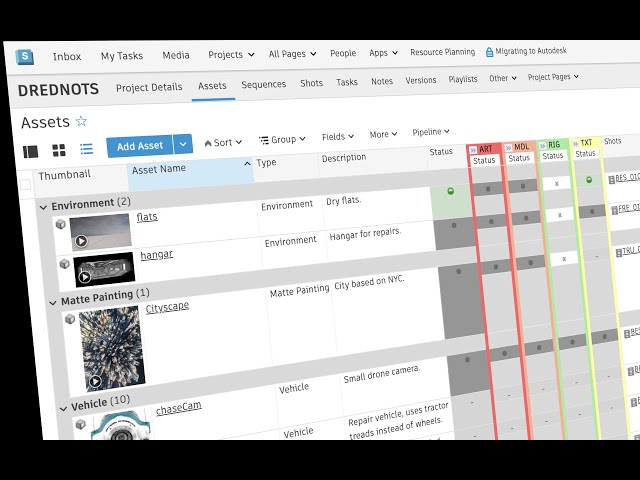Switch to the Tasks tab
This screenshot has height=480, width=640.
coord(347,82)
